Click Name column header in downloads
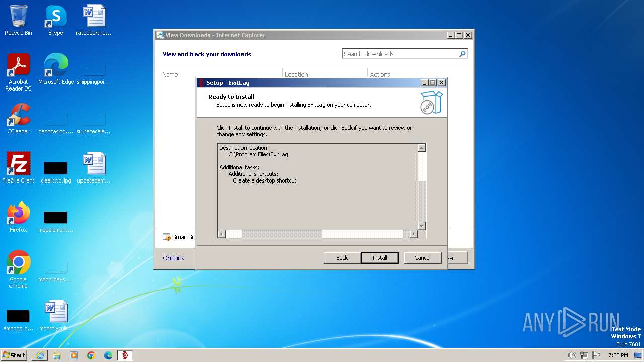The image size is (644, 362). coord(170,74)
